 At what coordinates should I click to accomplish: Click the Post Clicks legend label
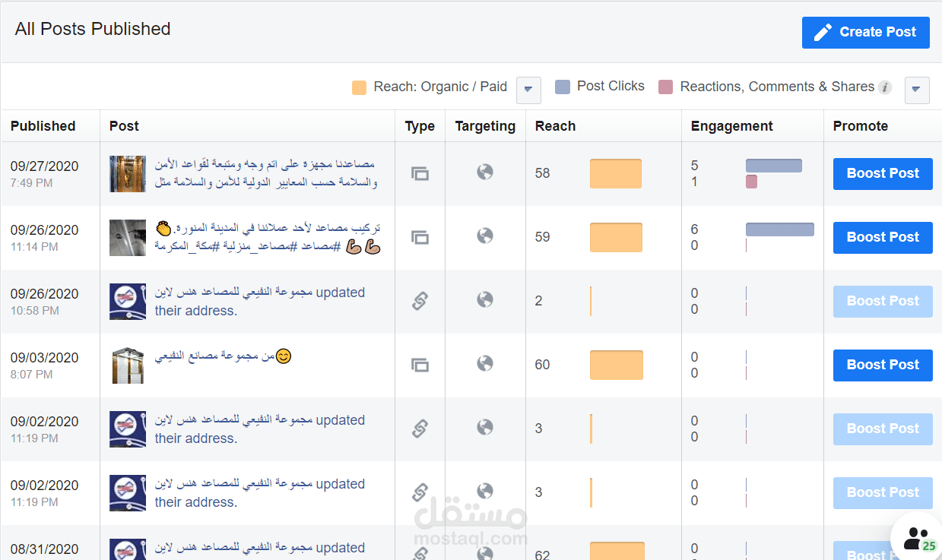click(x=611, y=87)
